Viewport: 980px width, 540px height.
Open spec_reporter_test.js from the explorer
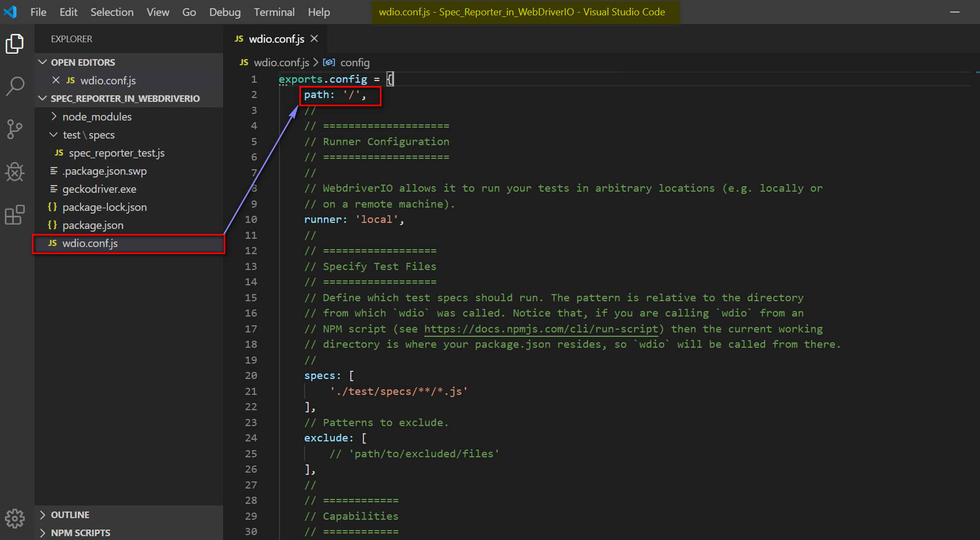(x=116, y=153)
